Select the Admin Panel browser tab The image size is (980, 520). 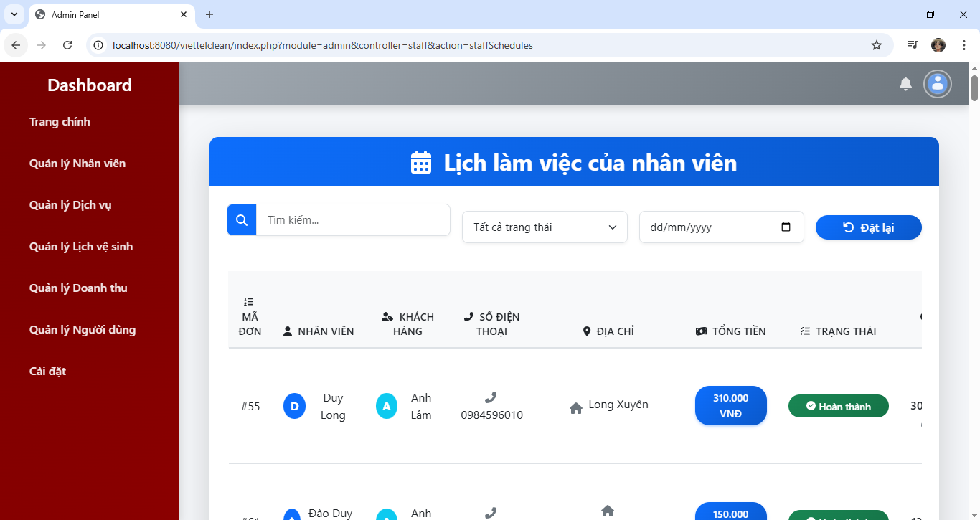click(x=111, y=14)
